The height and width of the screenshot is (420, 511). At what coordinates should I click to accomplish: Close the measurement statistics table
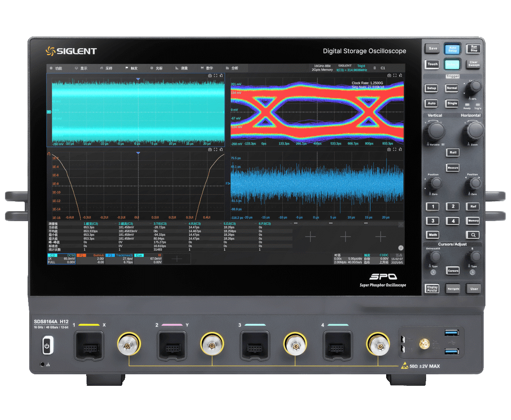(x=401, y=225)
